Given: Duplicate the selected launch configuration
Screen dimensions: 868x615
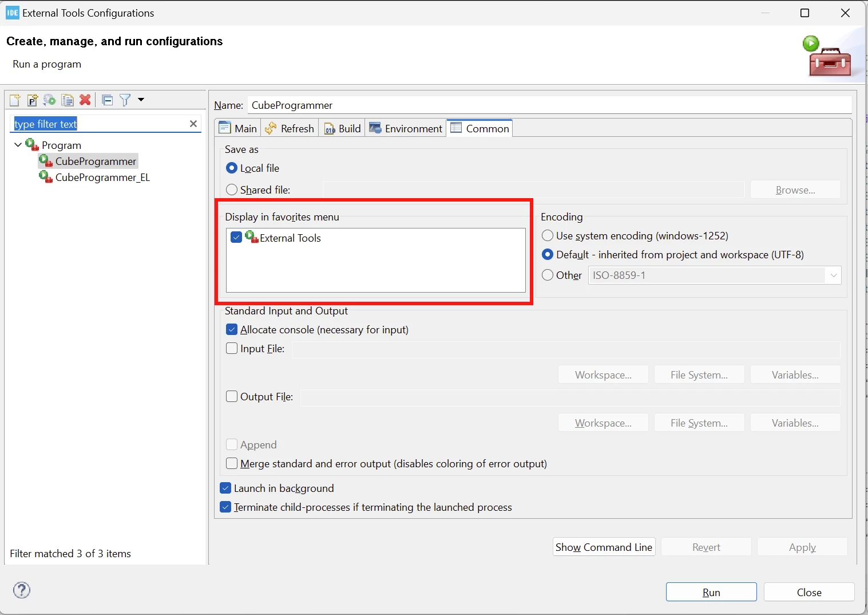Looking at the screenshot, I should click(68, 100).
